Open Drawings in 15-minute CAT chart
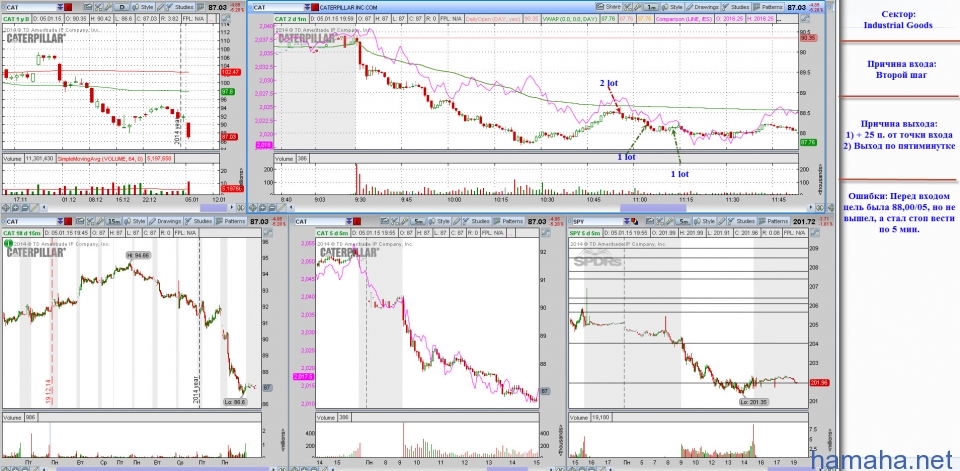The image size is (960, 471). click(x=165, y=221)
